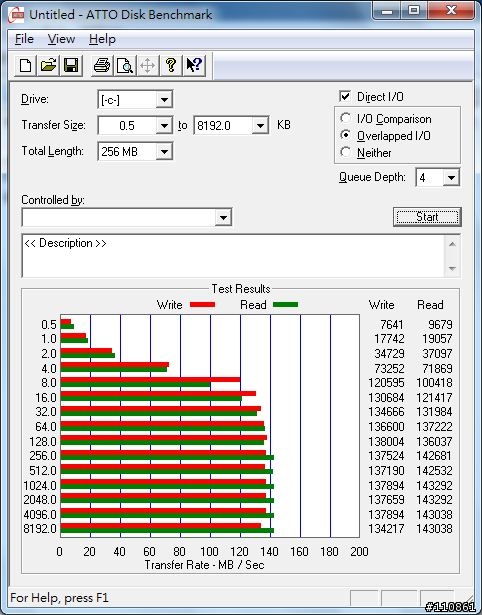Select the Neither radio button
The height and width of the screenshot is (615, 482).
(346, 152)
